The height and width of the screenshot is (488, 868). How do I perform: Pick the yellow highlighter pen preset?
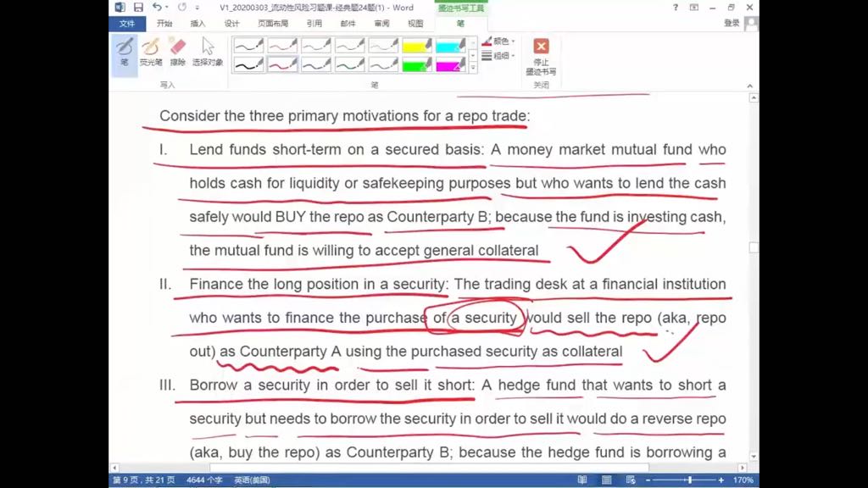click(x=417, y=46)
